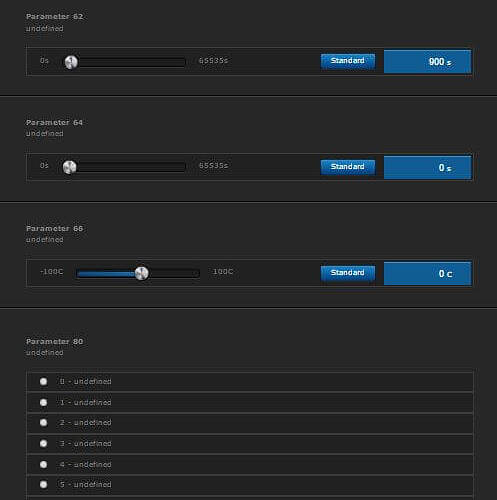Screen dimensions: 497x500
Task: Click unfilled part of Parameter 66 slider
Action: coord(174,274)
